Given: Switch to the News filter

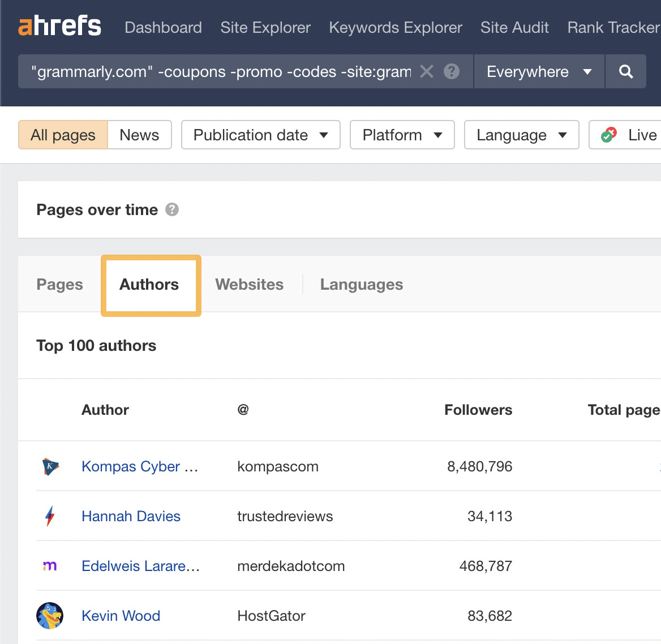Looking at the screenshot, I should point(139,135).
